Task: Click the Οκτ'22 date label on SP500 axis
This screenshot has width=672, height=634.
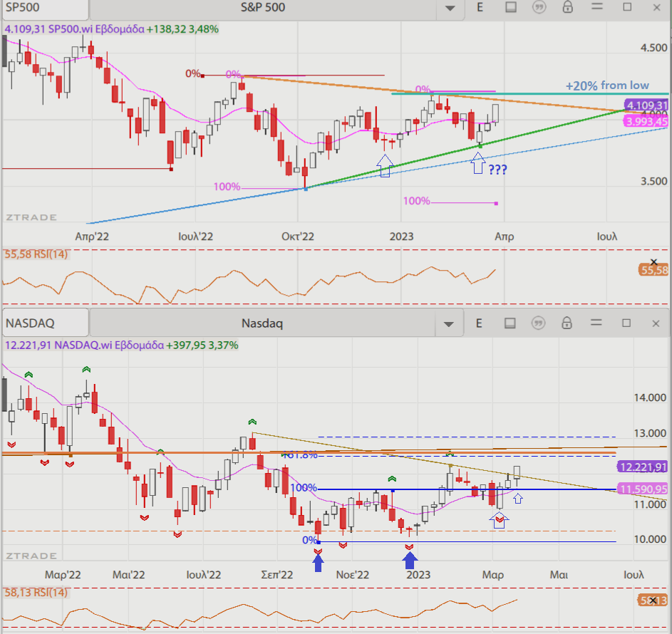Action: tap(298, 237)
